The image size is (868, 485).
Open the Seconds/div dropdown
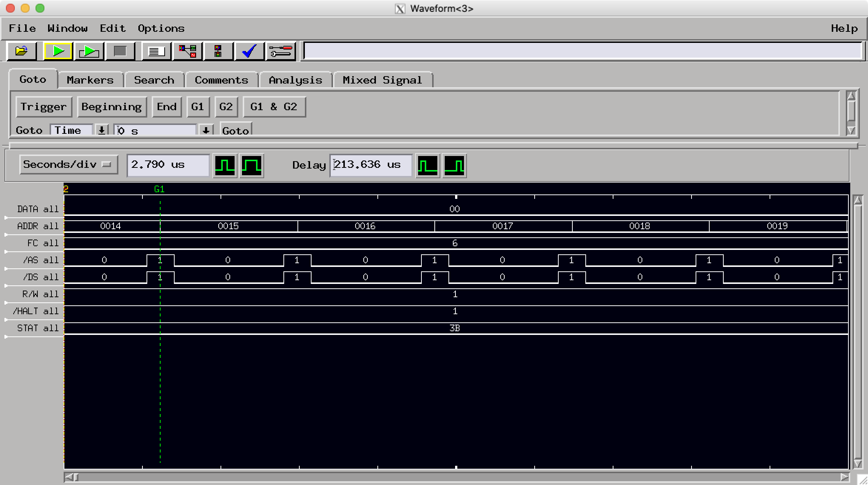tap(68, 164)
